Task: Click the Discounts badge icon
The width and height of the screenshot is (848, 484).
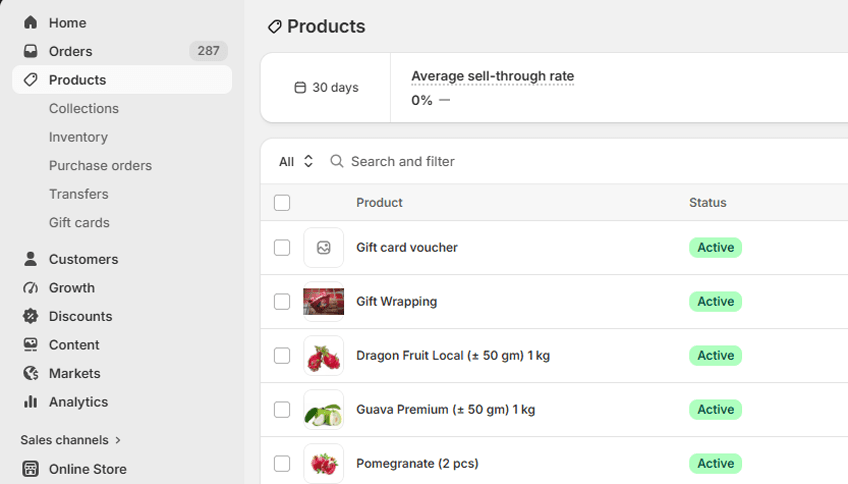Action: pos(30,316)
